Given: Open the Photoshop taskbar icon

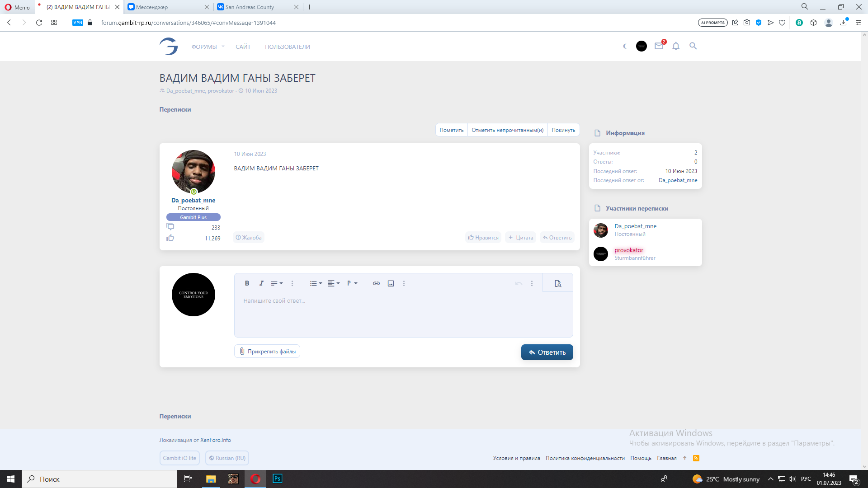Looking at the screenshot, I should click(x=278, y=479).
